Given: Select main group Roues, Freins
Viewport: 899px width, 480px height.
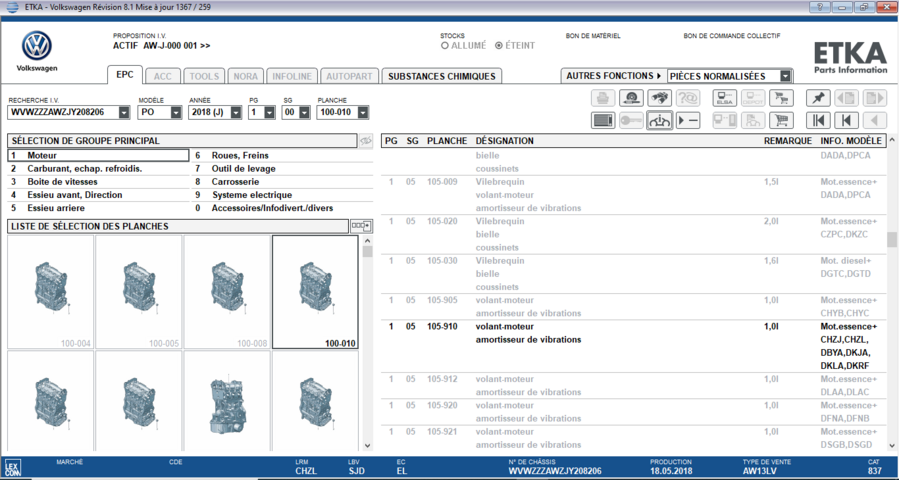Looking at the screenshot, I should coord(282,155).
